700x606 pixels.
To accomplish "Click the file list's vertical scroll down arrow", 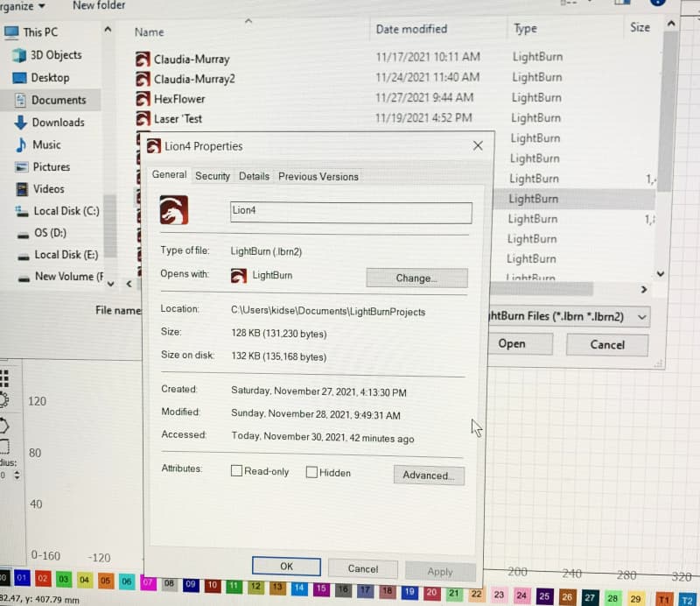I will click(x=661, y=273).
